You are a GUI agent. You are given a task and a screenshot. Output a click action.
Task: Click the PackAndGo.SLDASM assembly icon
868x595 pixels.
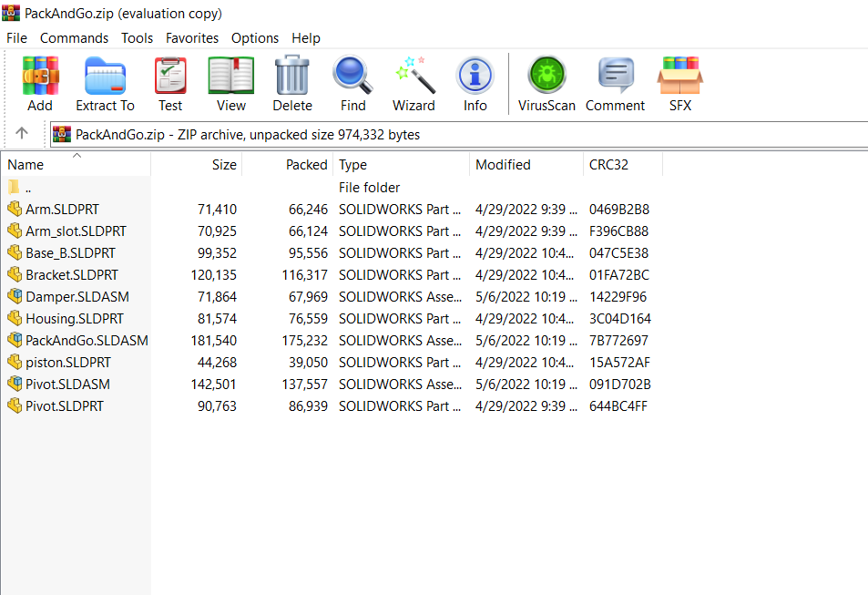pyautogui.click(x=15, y=340)
